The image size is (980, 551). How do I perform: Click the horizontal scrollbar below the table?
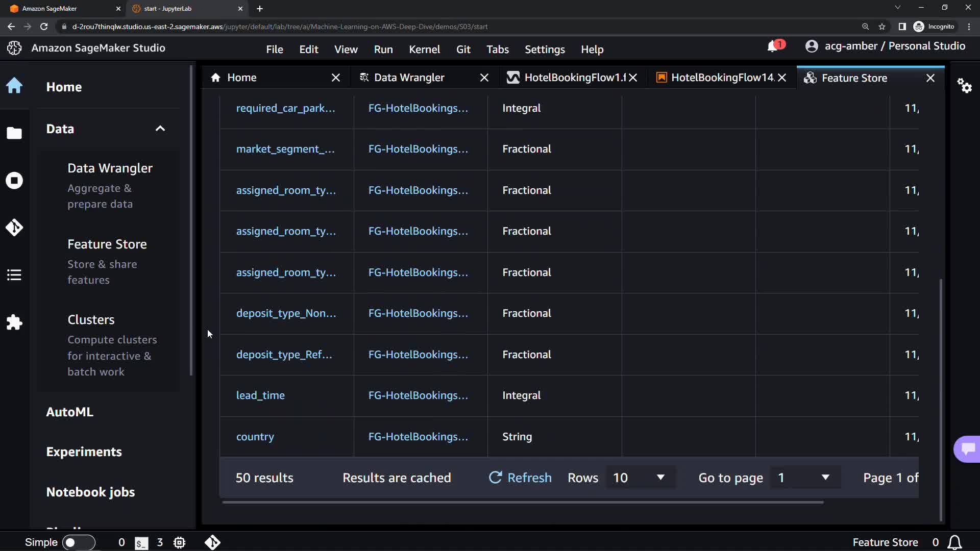(x=523, y=503)
